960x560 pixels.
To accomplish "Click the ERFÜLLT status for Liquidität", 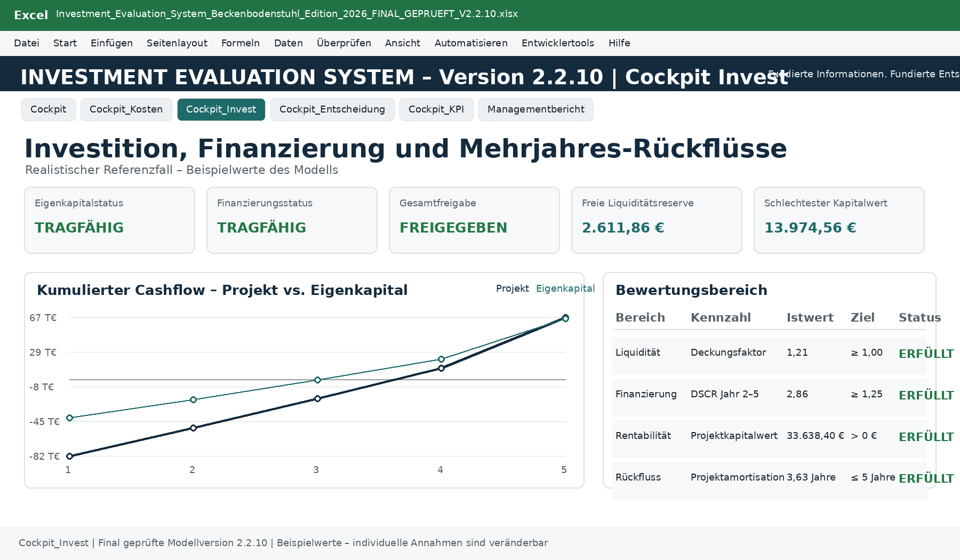I will click(926, 354).
